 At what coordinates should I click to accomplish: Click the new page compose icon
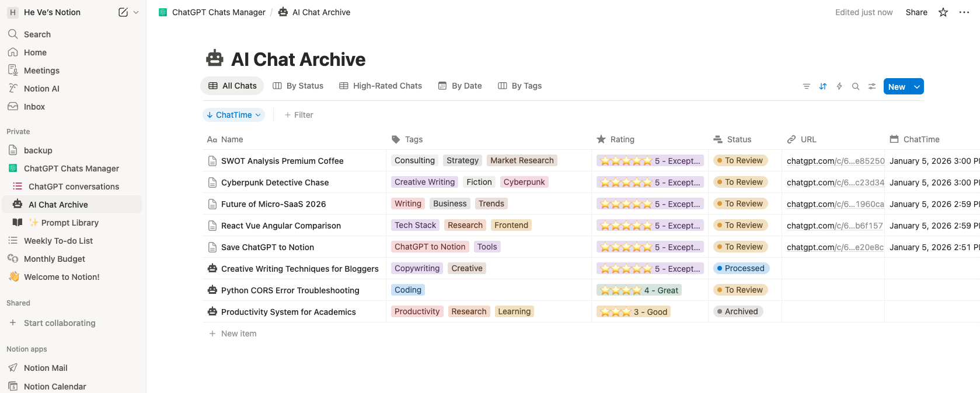(x=123, y=12)
